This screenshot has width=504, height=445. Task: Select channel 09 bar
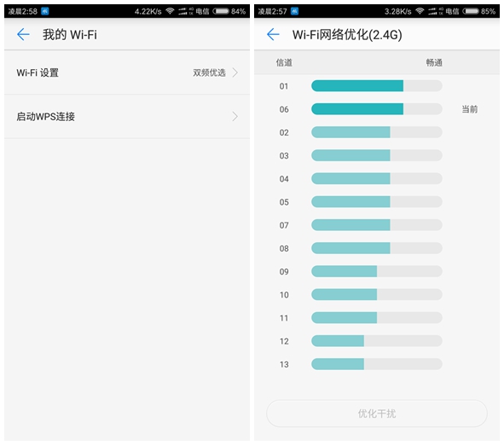pos(377,271)
